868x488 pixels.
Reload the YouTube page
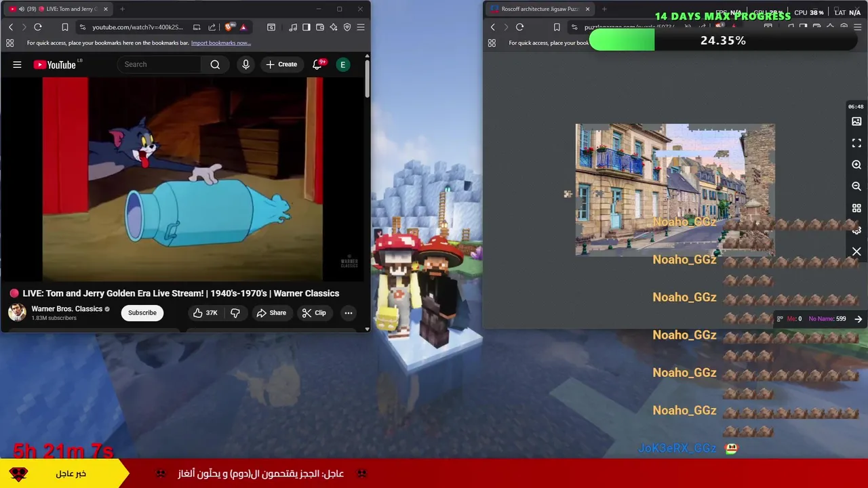[x=38, y=27]
